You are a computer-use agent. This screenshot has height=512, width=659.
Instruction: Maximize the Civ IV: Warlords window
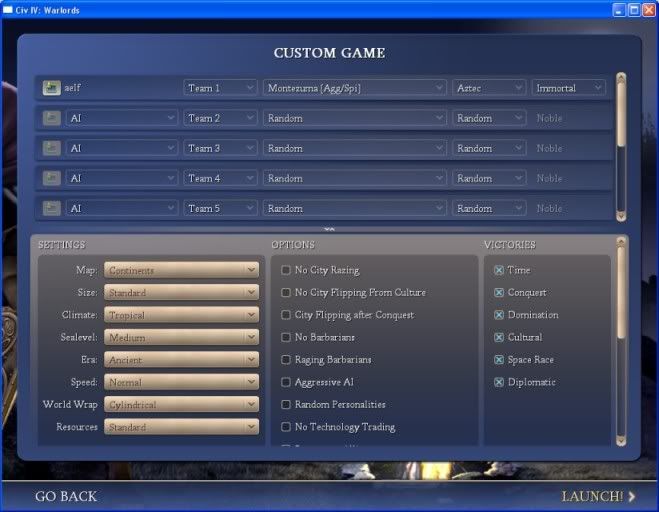click(634, 10)
